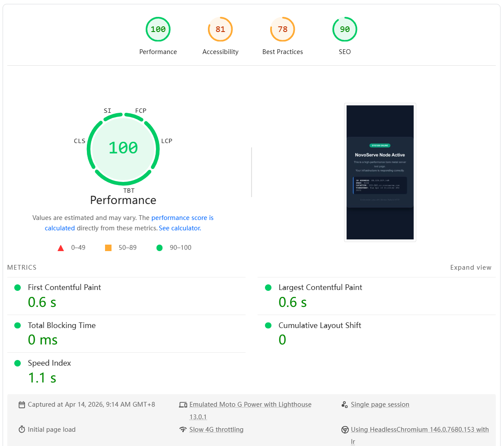Click the session icon beside Single page session
This screenshot has height=446, width=504.
345,405
